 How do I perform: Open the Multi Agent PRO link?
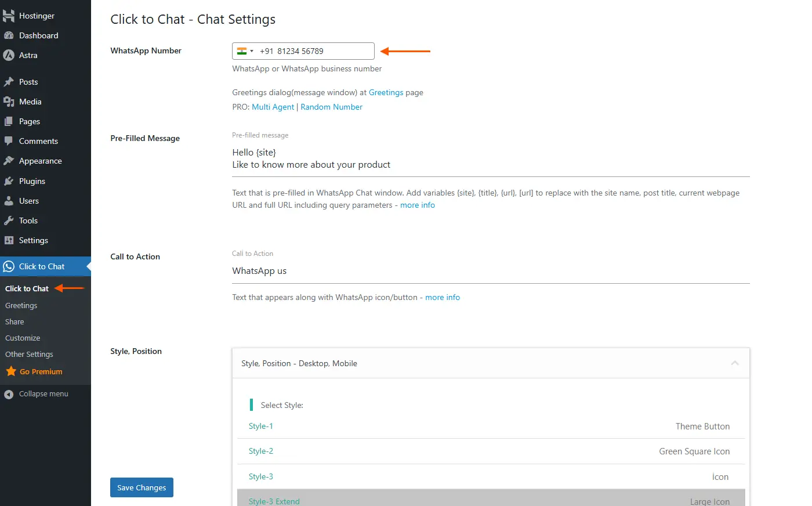point(273,107)
